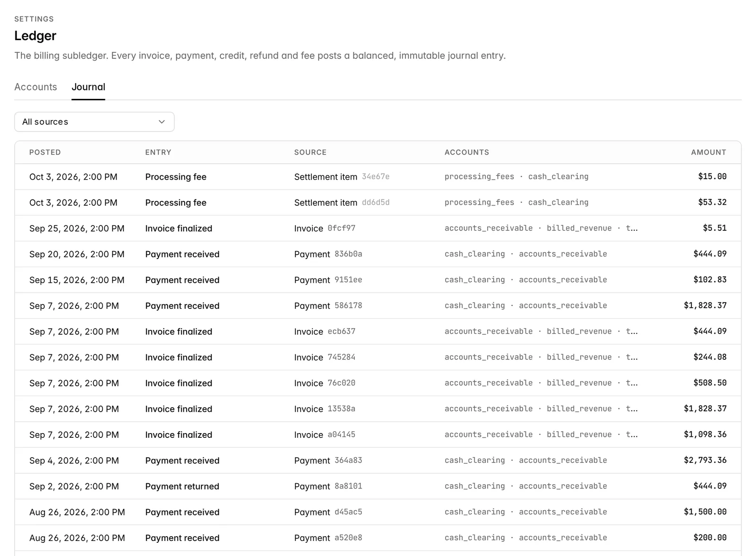Click the Sep 2, 2026 posted date
The height and width of the screenshot is (556, 756).
pos(74,486)
